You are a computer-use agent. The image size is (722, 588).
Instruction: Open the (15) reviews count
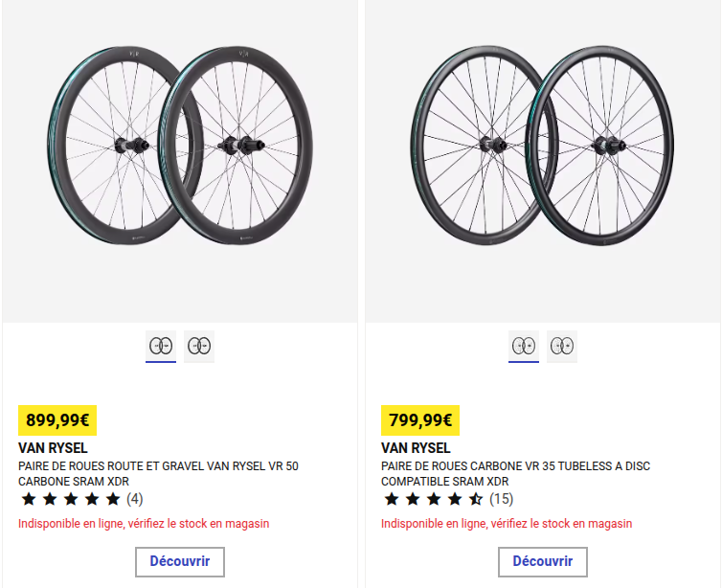click(x=502, y=499)
